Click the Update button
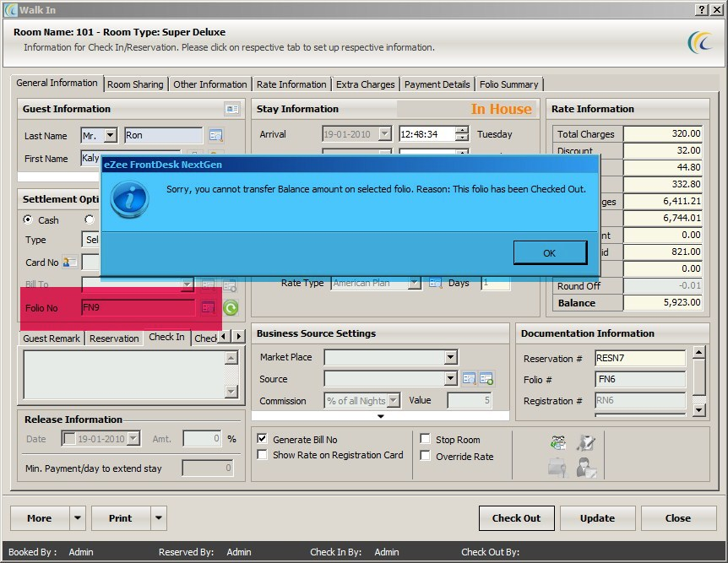The image size is (728, 563). click(598, 518)
